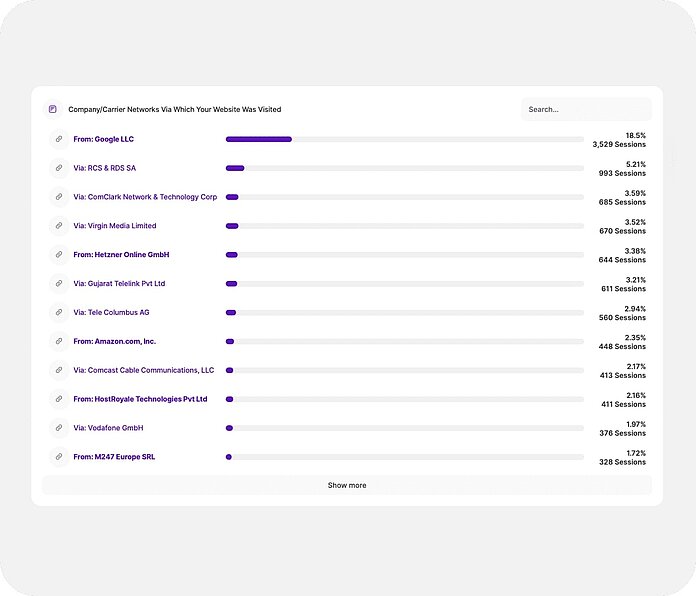Click link icon beside Vodafone GmbH

tap(59, 428)
